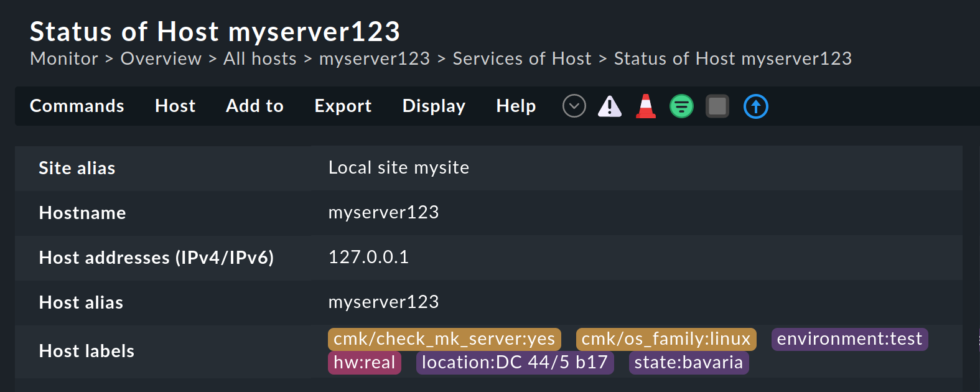The width and height of the screenshot is (980, 392).
Task: Click the gray square toolbar icon
Action: [x=717, y=106]
